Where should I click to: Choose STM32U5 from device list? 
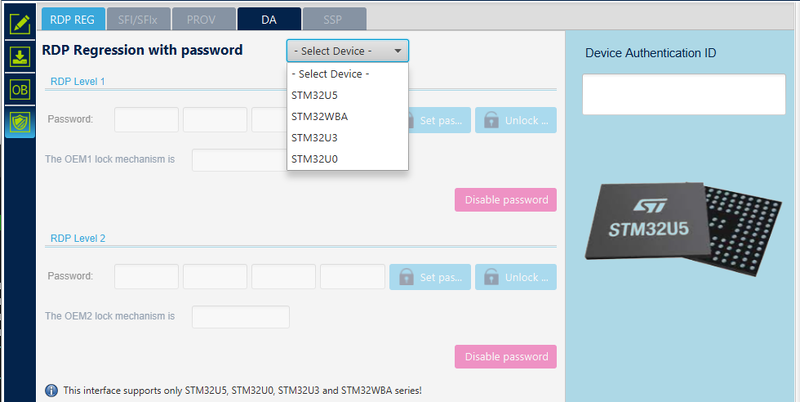[347, 95]
